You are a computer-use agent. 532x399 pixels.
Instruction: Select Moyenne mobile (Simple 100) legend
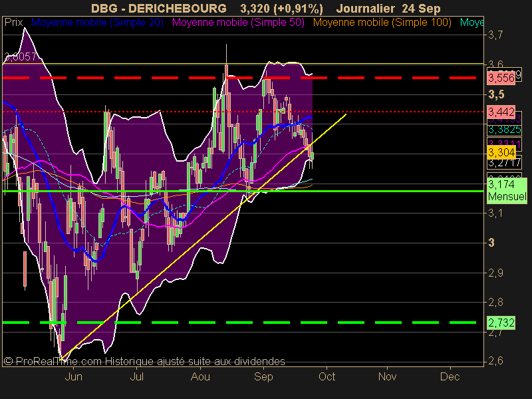point(382,23)
